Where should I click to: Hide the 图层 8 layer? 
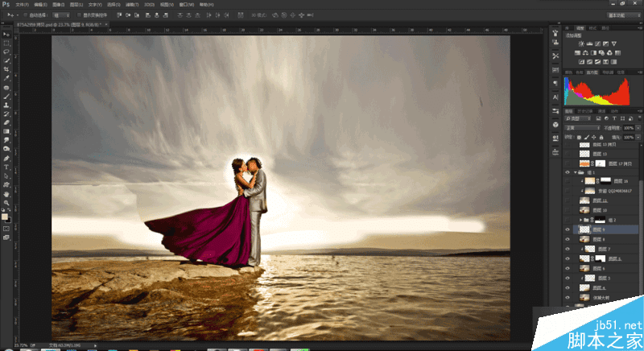[568, 239]
